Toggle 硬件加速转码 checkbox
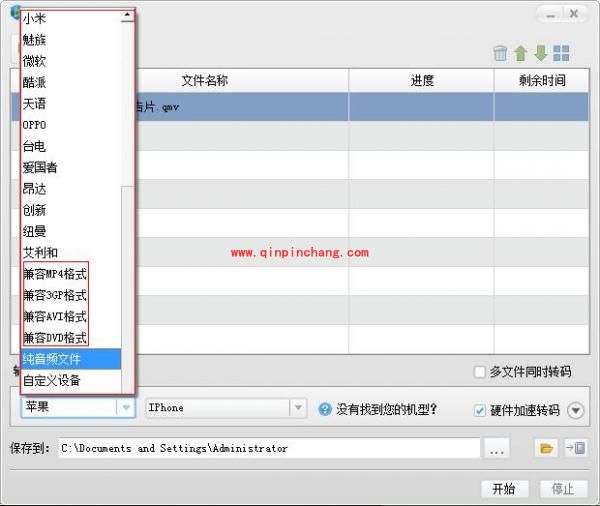The width and height of the screenshot is (600, 506). (479, 410)
